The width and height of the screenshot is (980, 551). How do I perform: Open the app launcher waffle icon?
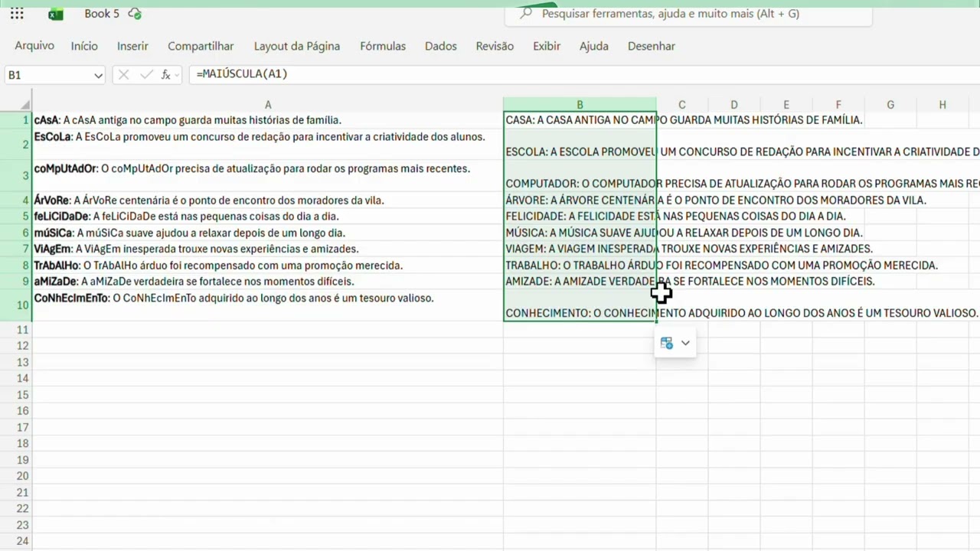[x=17, y=14]
